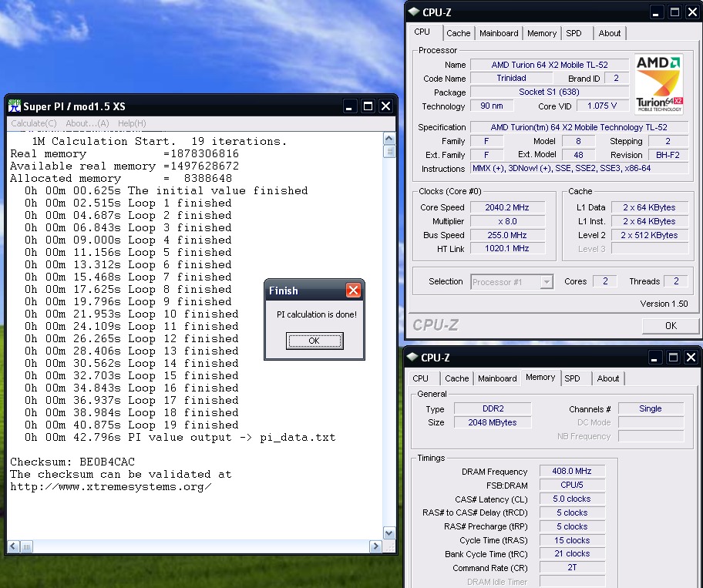This screenshot has width=703, height=588.
Task: Switch to Cache tab in lower CPU-Z window
Action: click(456, 378)
